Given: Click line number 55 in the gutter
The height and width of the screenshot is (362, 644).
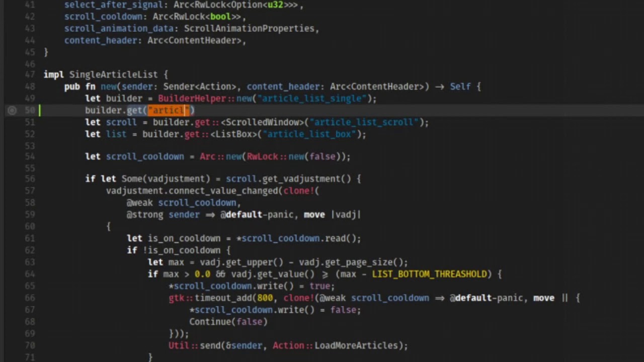Looking at the screenshot, I should [x=30, y=168].
